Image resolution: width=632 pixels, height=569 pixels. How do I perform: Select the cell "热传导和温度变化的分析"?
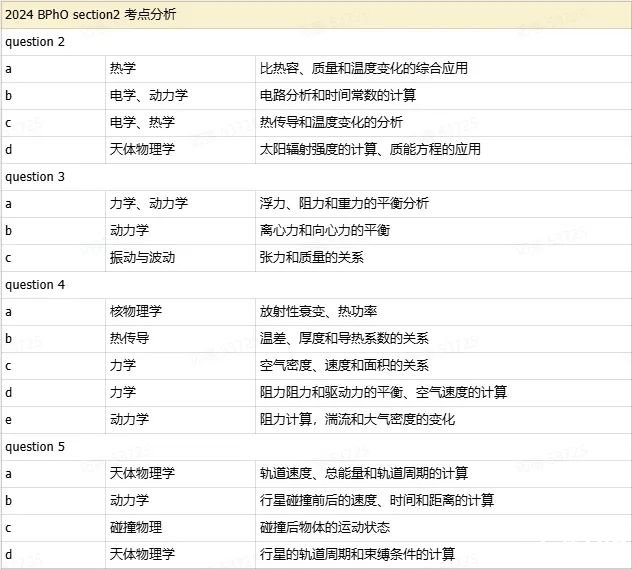[443, 123]
